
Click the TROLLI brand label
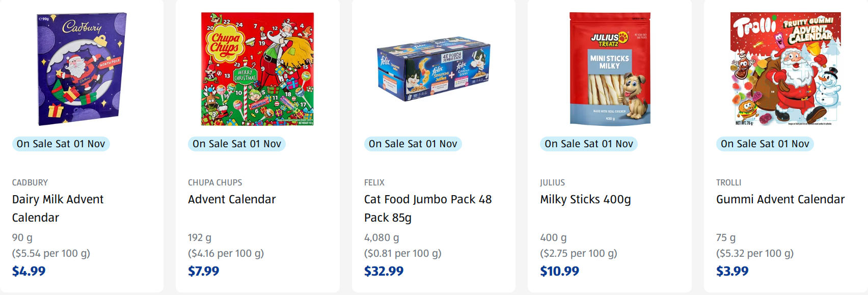(x=728, y=182)
